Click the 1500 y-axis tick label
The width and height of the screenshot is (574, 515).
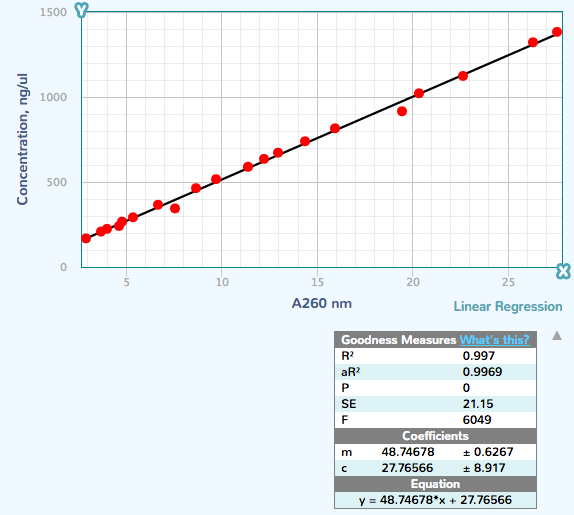[53, 12]
